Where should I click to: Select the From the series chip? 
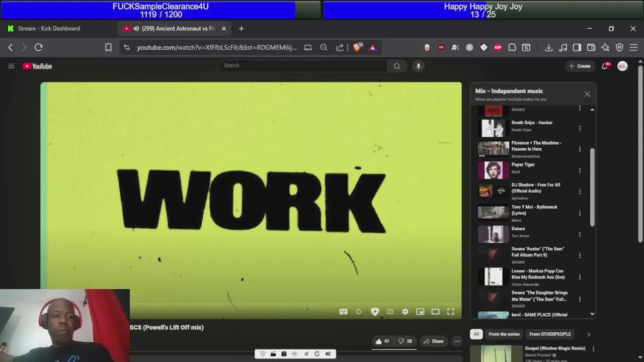(x=504, y=334)
